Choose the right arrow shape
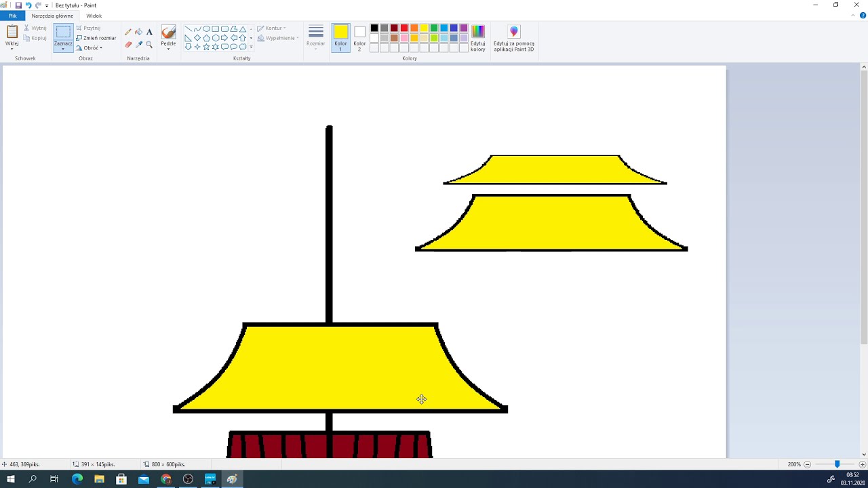Viewport: 868px width, 488px height. click(x=224, y=38)
